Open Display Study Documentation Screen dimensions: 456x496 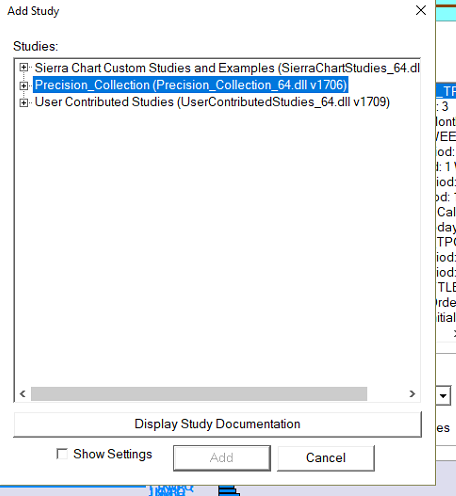[217, 424]
